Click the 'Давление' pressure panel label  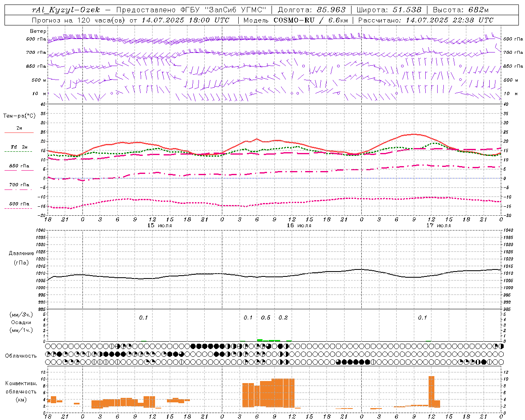21,253
